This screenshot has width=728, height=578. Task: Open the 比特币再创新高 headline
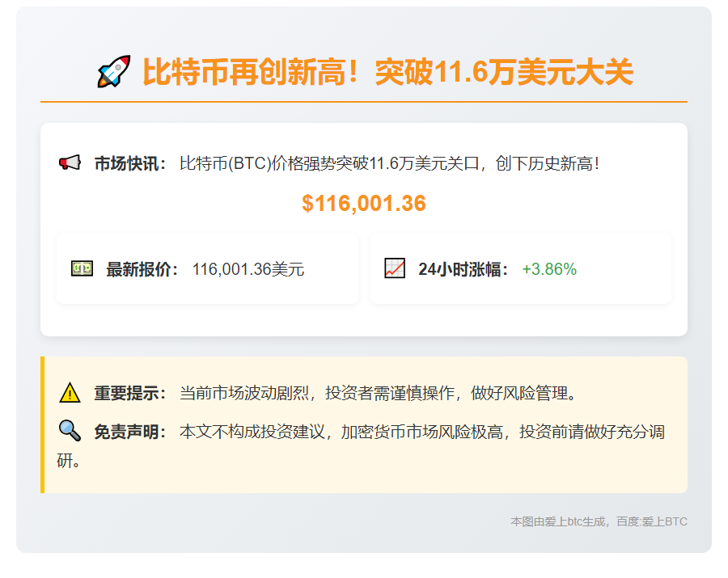point(388,71)
